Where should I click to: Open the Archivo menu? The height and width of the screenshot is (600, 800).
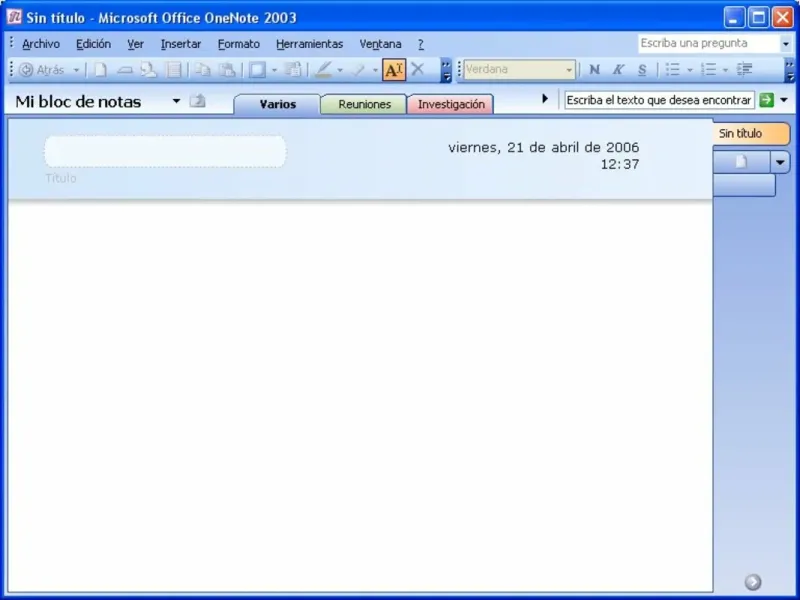tap(41, 44)
